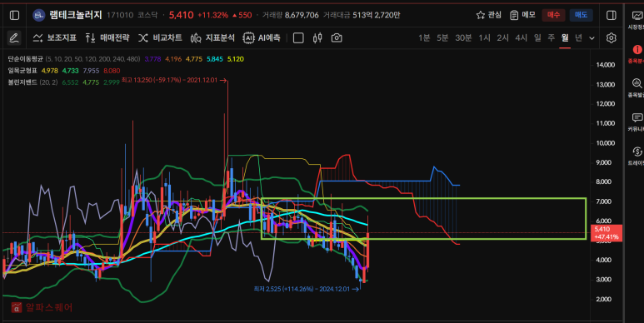The height and width of the screenshot is (323, 644).
Task: Click the blue 매도 sell button
Action: tap(581, 15)
